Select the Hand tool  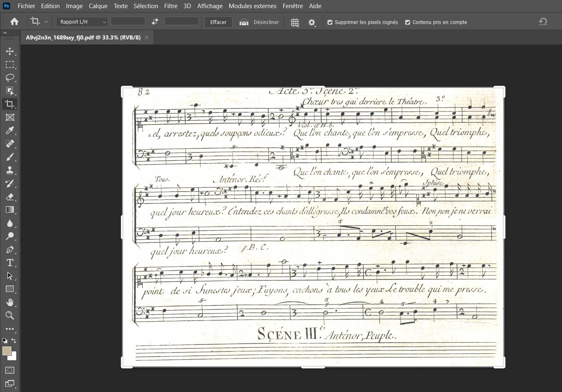click(x=10, y=302)
